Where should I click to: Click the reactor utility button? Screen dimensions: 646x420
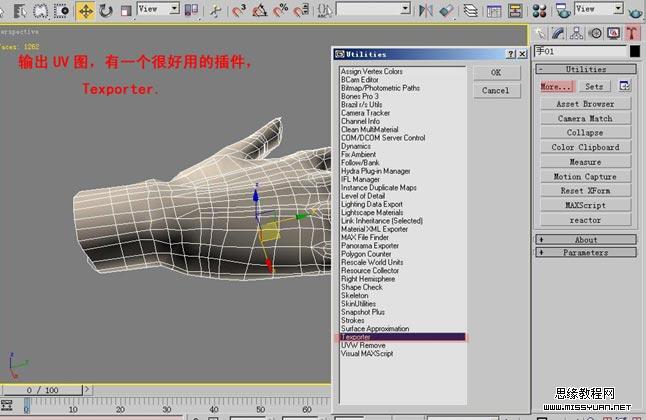tap(585, 220)
